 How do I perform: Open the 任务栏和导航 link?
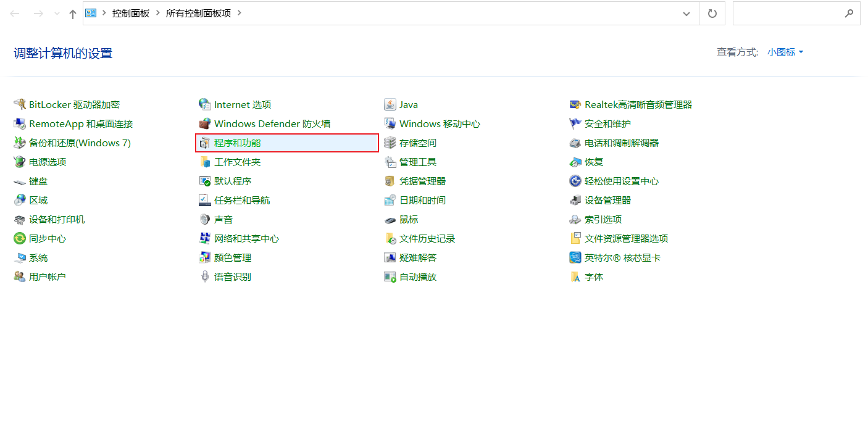(242, 201)
